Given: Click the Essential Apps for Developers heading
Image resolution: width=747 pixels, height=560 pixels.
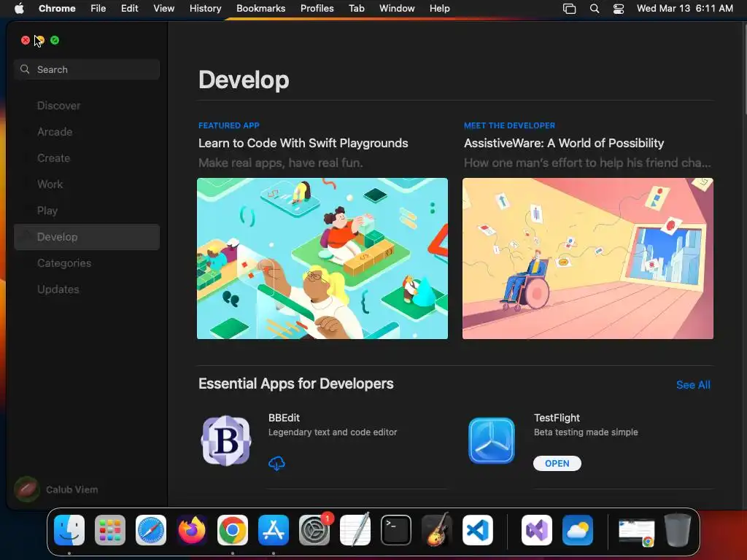Looking at the screenshot, I should [x=296, y=384].
